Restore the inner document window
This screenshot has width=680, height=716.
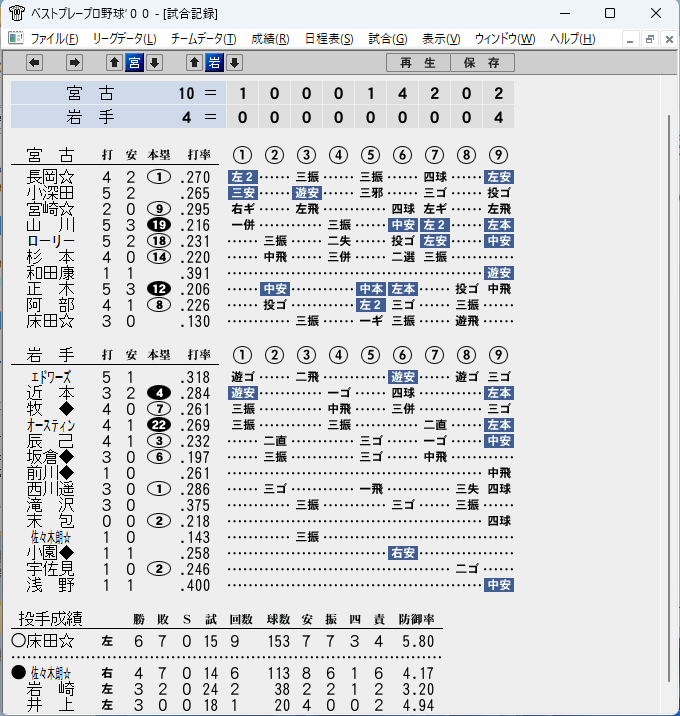click(649, 39)
